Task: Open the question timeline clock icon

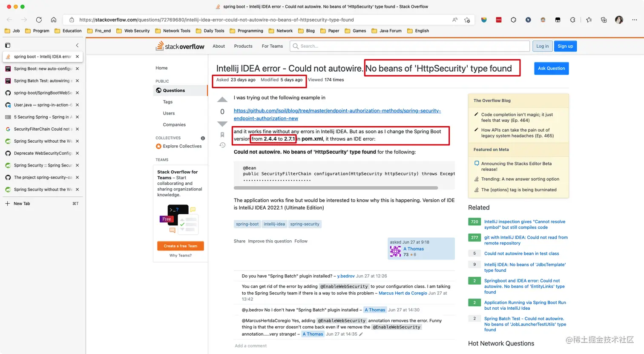Action: tap(222, 145)
